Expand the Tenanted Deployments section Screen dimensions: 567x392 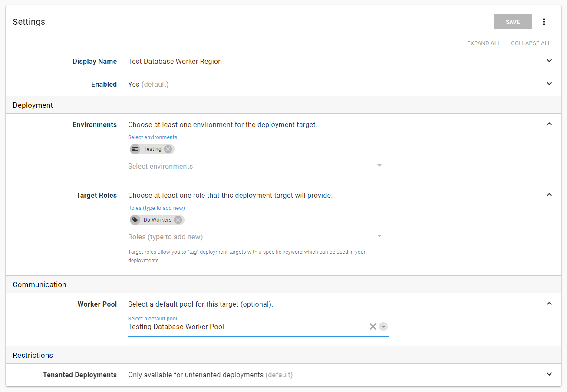(x=549, y=374)
